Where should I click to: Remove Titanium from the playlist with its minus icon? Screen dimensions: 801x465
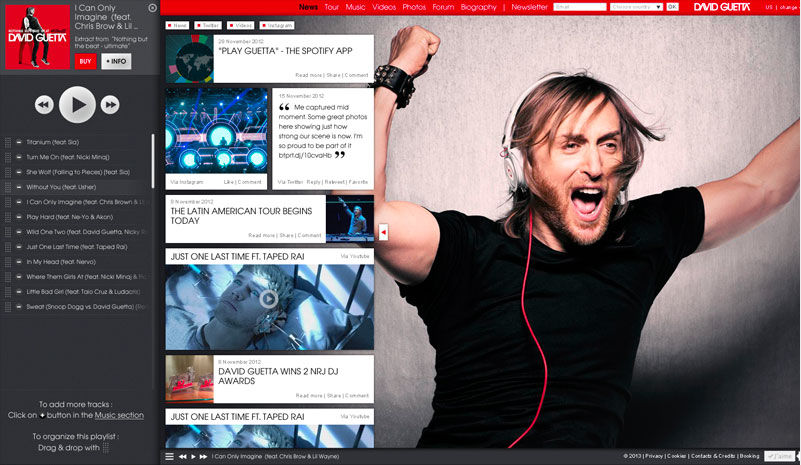(19, 142)
